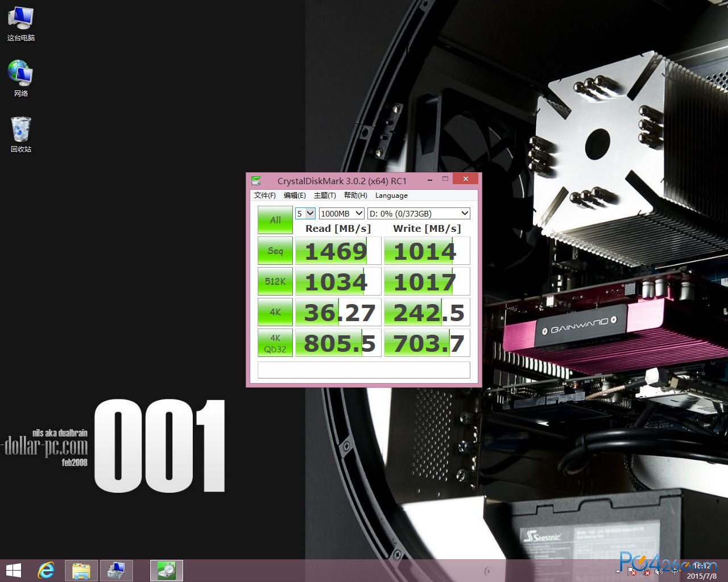Screen dimensions: 728x582
Task: Open the 主题(T) menu
Action: (x=325, y=196)
